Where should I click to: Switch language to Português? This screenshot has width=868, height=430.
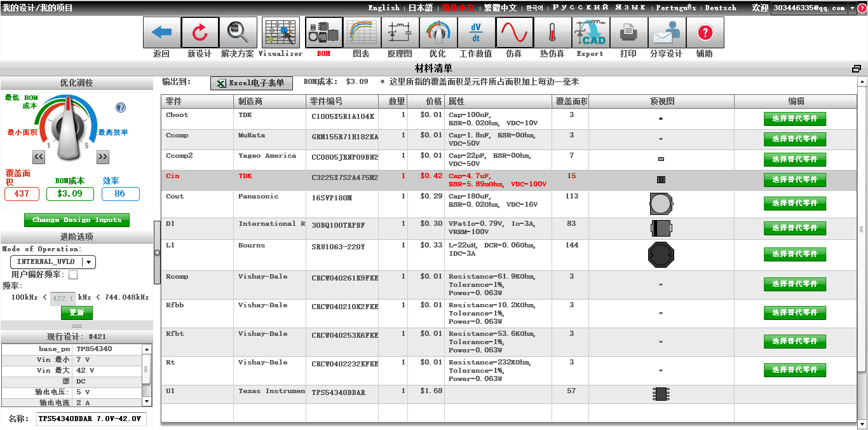tap(676, 8)
